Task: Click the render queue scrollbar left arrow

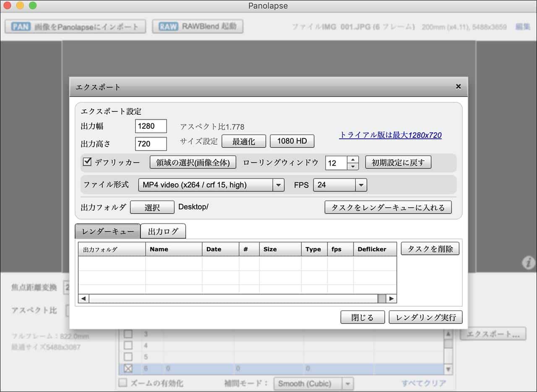Action: [x=83, y=299]
